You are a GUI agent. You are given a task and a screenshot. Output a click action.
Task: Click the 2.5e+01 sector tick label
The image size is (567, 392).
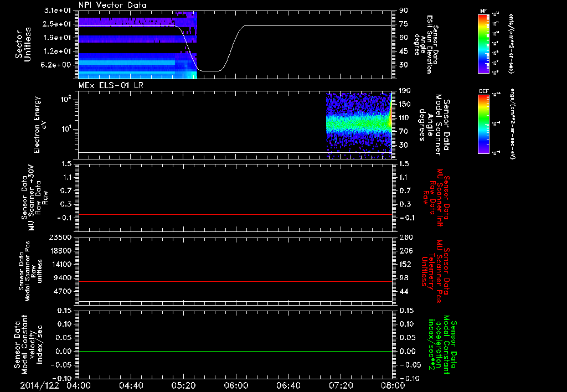(57, 24)
